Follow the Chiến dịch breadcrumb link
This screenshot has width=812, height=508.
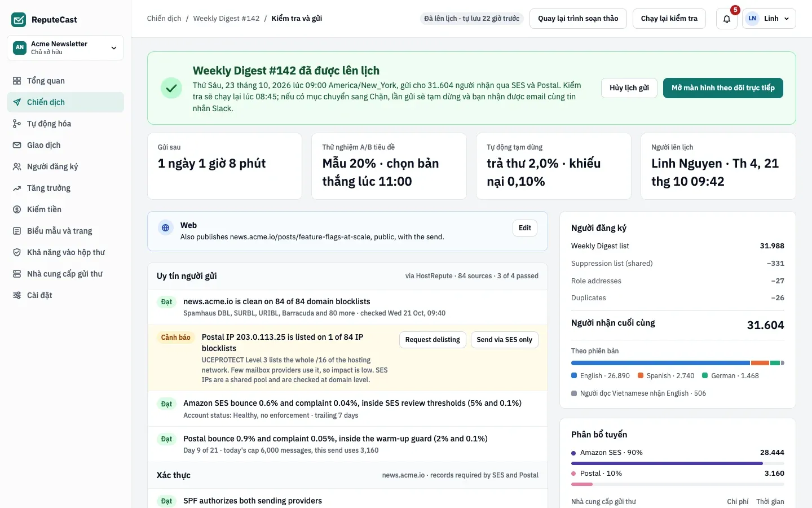(164, 19)
